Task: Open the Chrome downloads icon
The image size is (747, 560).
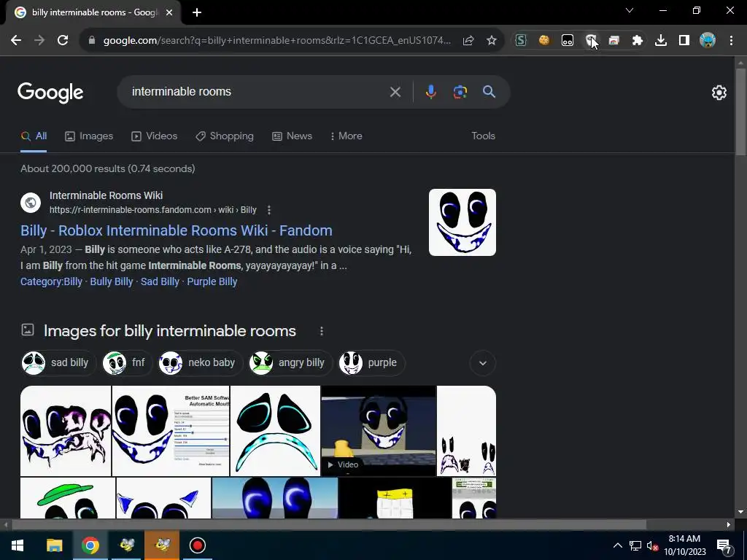Action: 661,41
